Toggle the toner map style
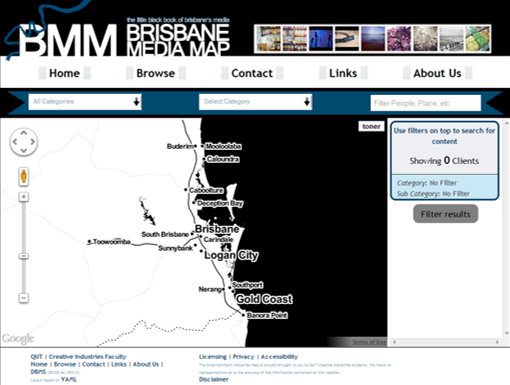This screenshot has width=510, height=385. [x=371, y=126]
